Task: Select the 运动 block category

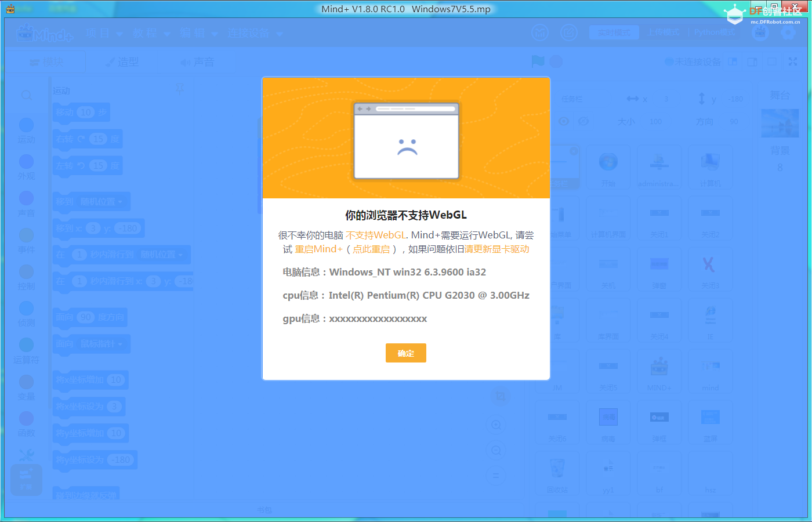Action: [26, 131]
